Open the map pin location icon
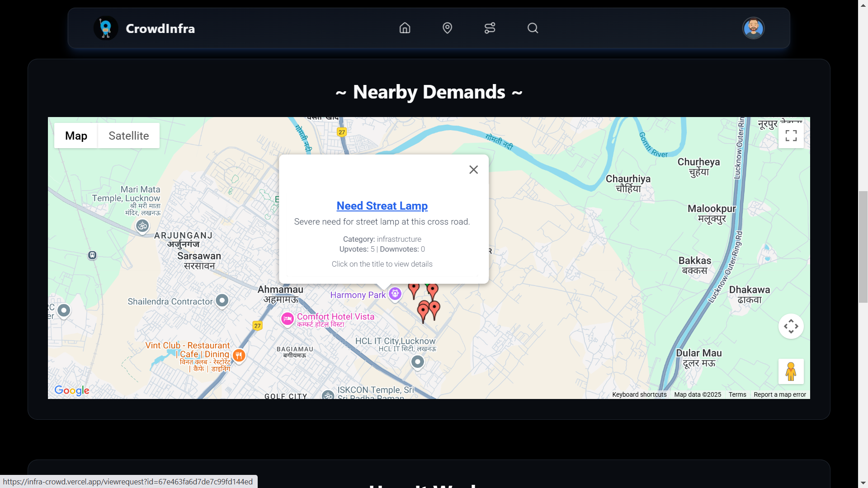Screen dimensions: 868x488 click(447, 28)
